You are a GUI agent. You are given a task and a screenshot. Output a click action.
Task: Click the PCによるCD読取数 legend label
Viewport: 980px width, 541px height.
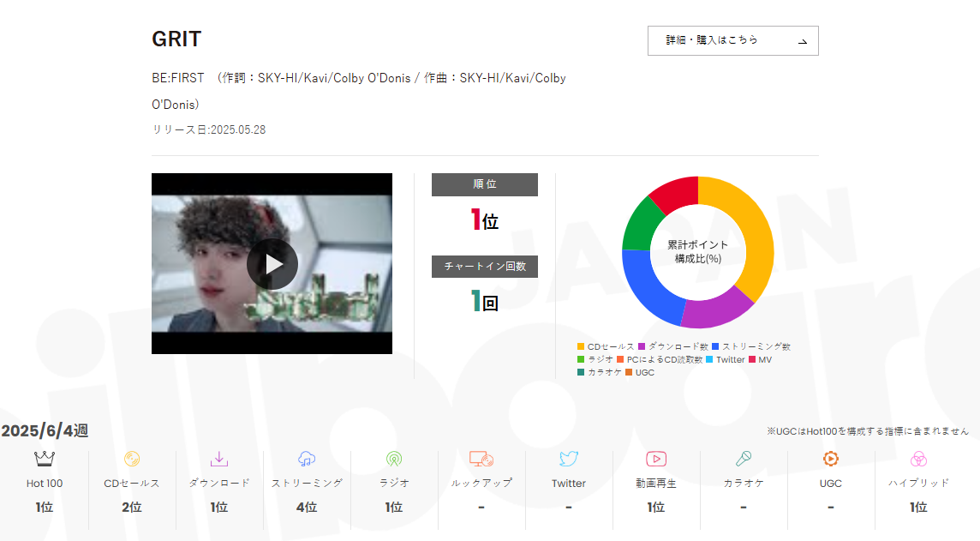pyautogui.click(x=665, y=359)
